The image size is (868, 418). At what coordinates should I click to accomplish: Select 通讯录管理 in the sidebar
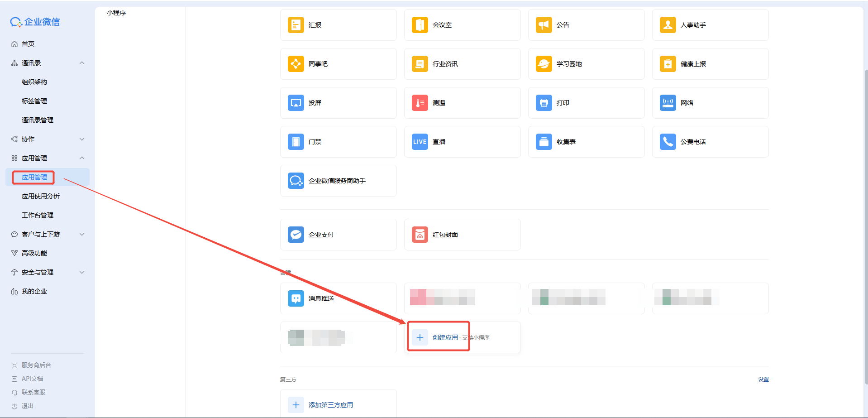pos(38,120)
